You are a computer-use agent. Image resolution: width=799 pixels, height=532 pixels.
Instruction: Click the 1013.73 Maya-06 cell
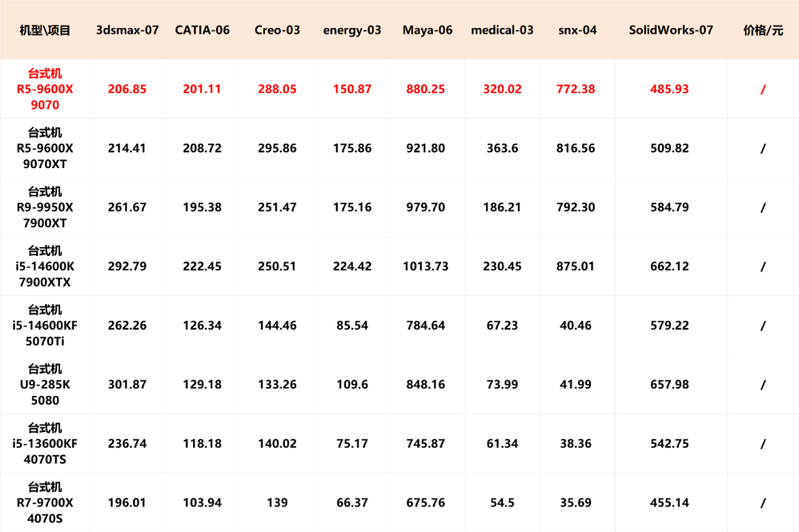click(x=425, y=266)
